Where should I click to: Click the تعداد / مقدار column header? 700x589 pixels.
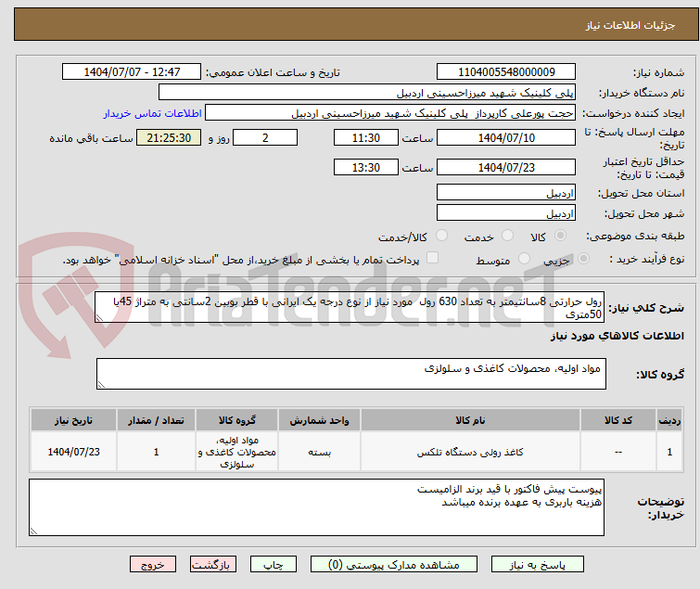pos(156,420)
